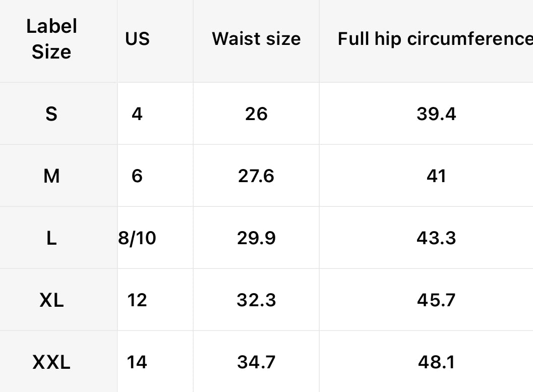Select the hip circumference 48.1 cell

(x=436, y=362)
